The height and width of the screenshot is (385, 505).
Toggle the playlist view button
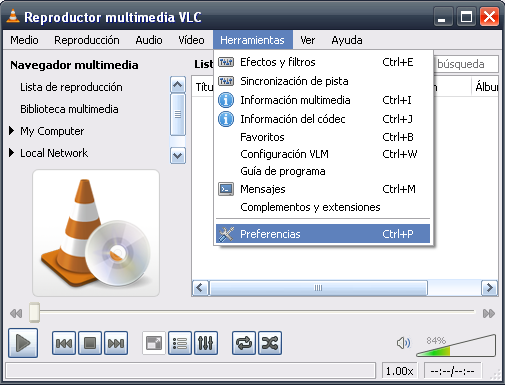pyautogui.click(x=180, y=343)
